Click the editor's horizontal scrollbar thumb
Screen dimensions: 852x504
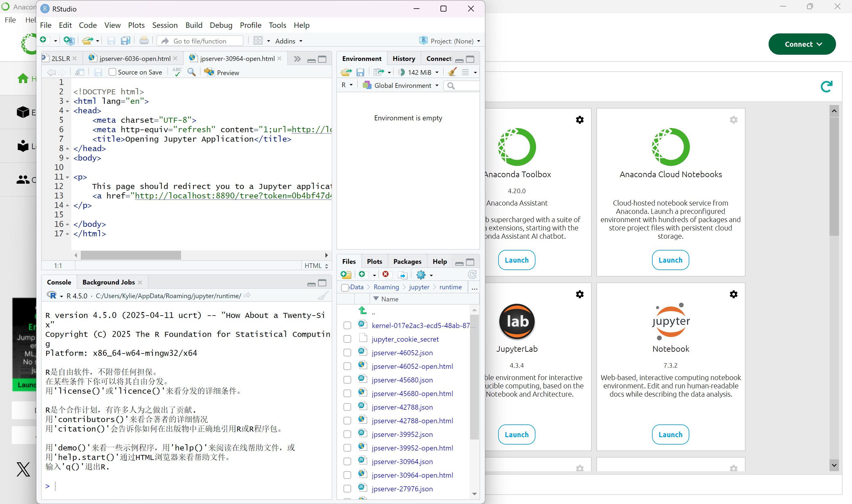click(x=131, y=255)
